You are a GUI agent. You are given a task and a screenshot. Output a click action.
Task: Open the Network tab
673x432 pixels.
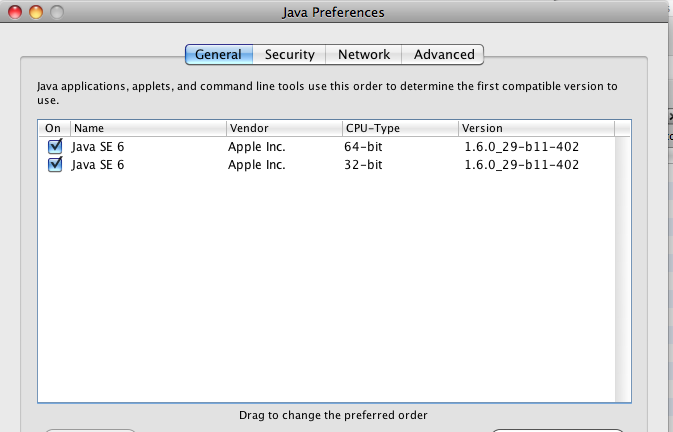coord(363,54)
